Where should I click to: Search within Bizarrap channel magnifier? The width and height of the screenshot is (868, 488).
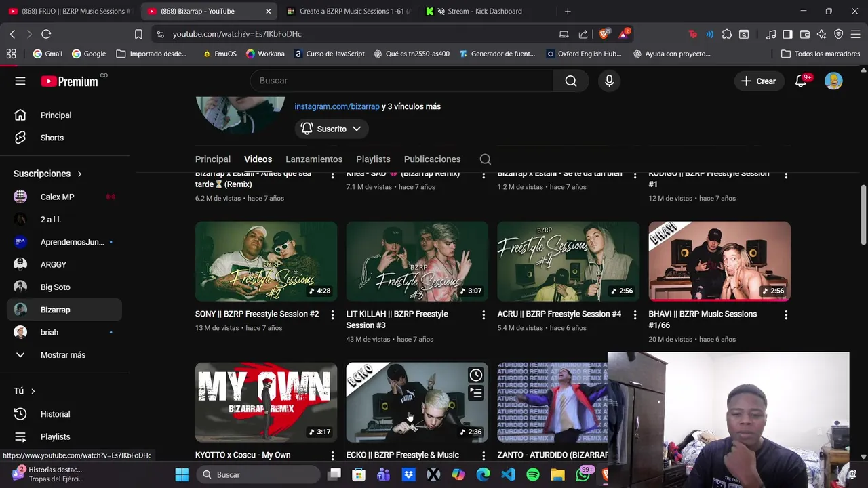(x=485, y=159)
